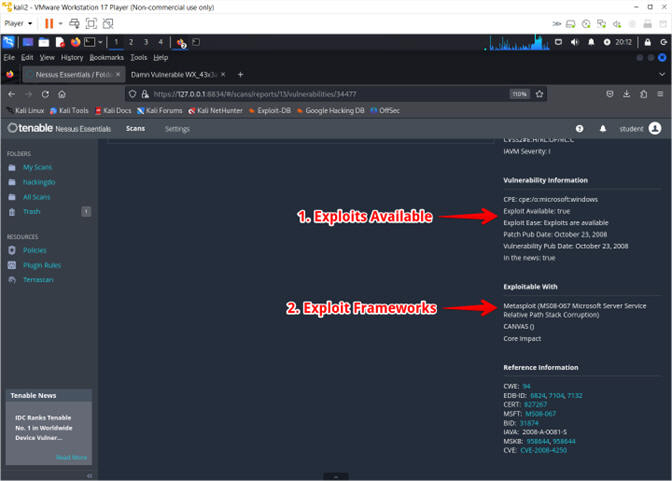
Task: Read more of the Tenable News item
Action: (x=71, y=457)
